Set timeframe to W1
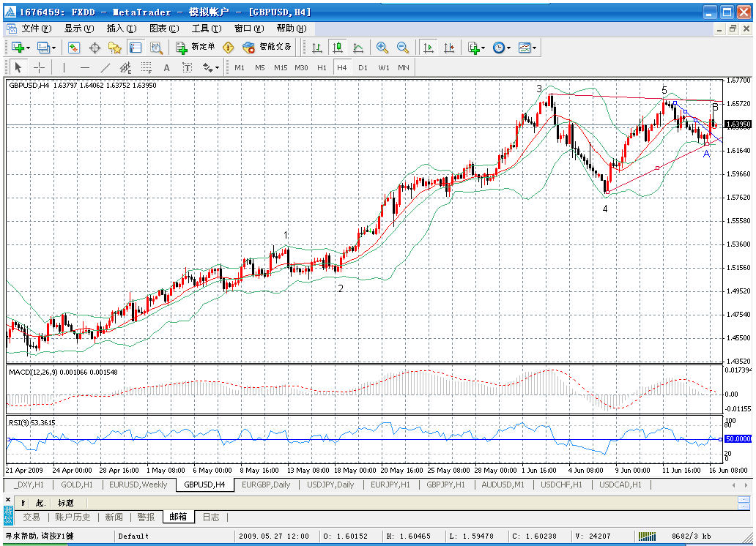756x546 pixels. point(383,67)
